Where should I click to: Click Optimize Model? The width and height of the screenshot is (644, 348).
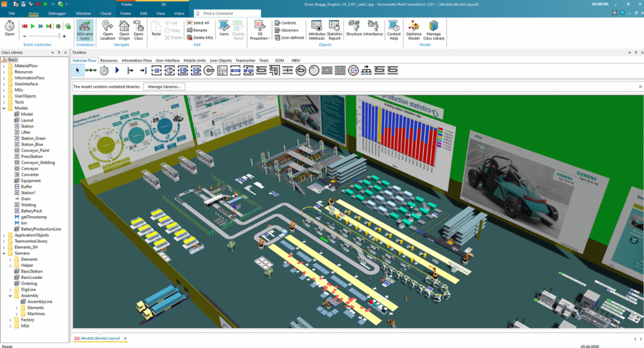[x=414, y=30]
